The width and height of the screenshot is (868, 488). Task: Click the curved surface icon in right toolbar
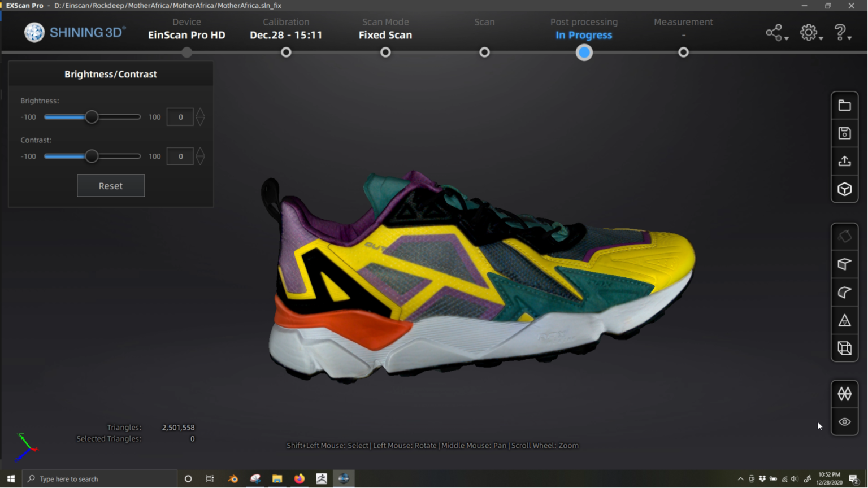[x=844, y=293]
